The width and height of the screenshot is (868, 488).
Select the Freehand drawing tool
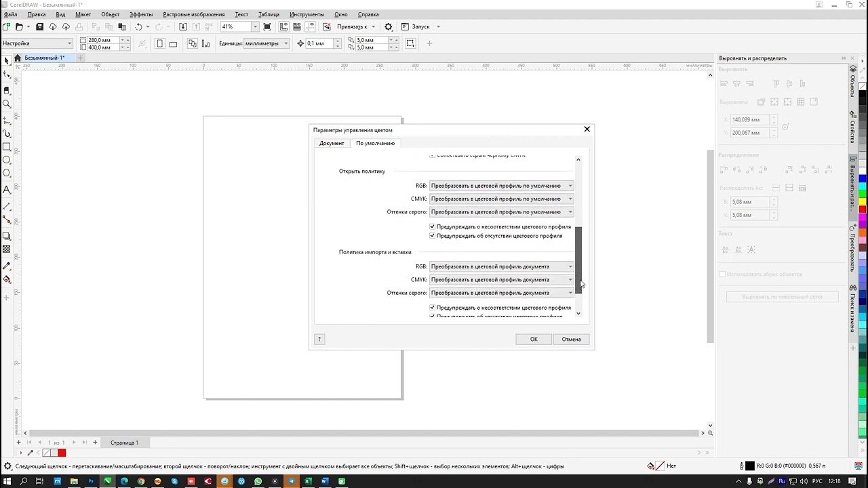(x=7, y=119)
